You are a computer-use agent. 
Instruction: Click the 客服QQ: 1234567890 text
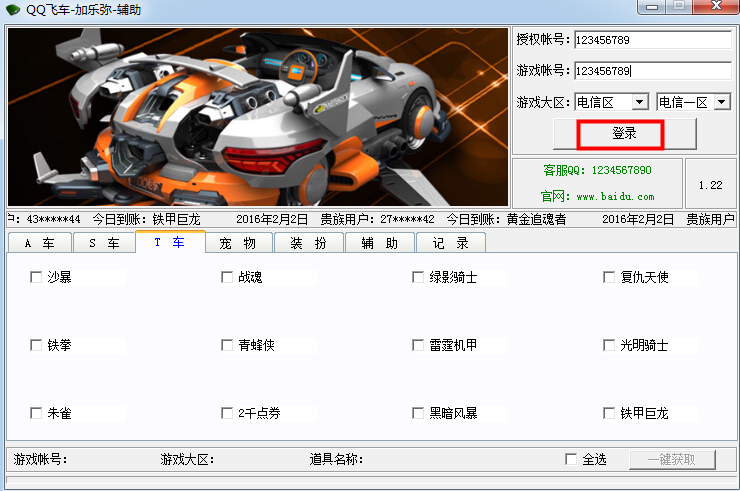coord(597,170)
